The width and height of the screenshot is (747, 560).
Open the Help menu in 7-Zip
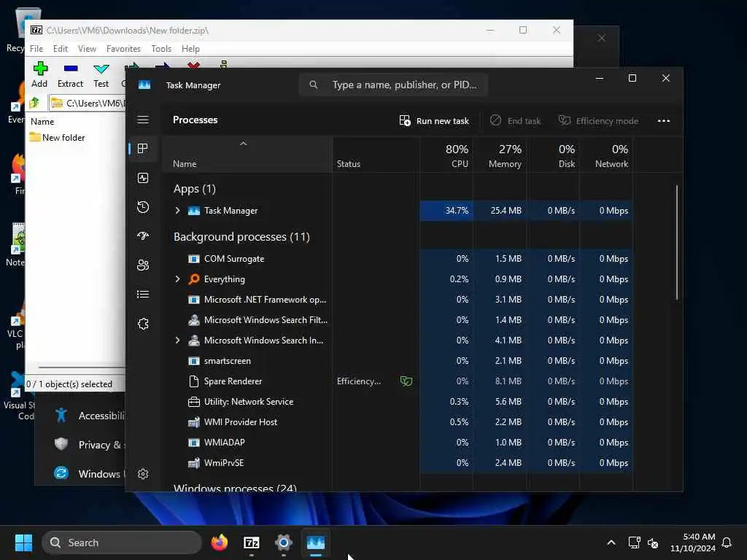tap(190, 49)
